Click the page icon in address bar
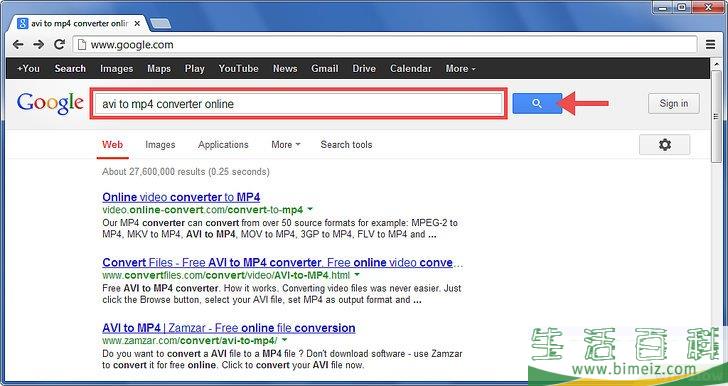 click(82, 45)
